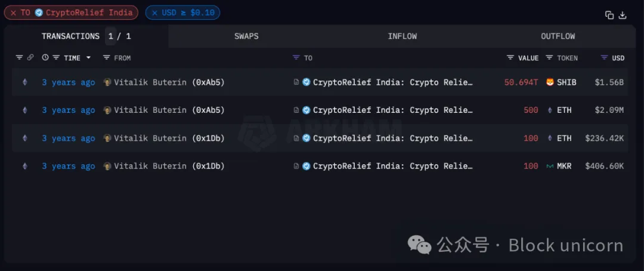The height and width of the screenshot is (271, 644).
Task: Toggle the clock time format icon
Action: pos(45,58)
